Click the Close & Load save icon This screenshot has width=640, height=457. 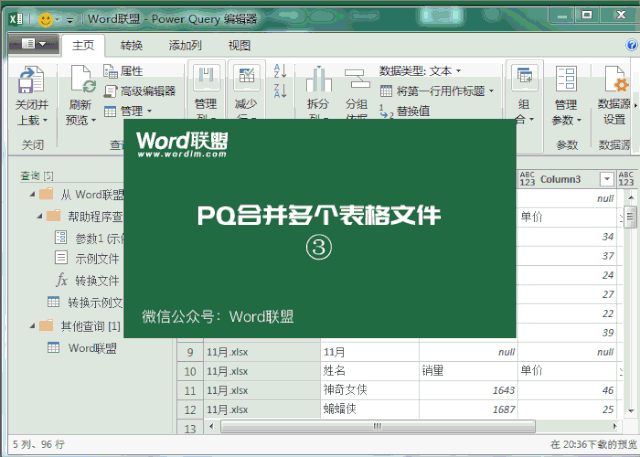coord(31,80)
